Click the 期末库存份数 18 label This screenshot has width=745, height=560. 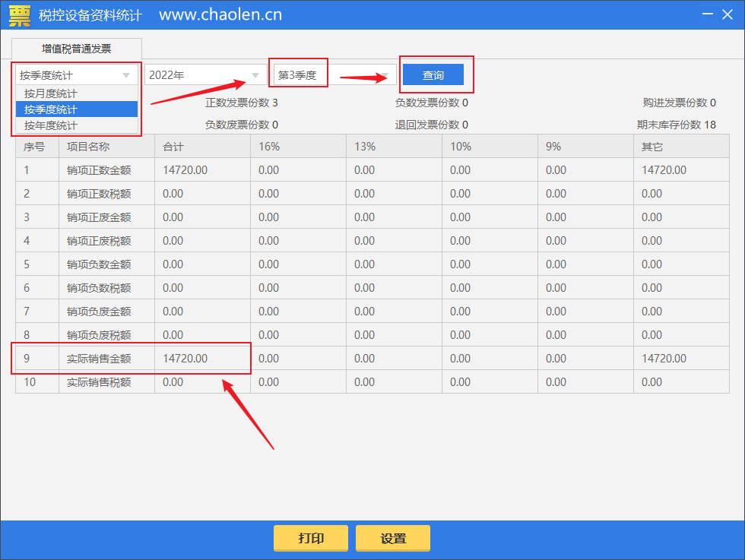tap(676, 125)
